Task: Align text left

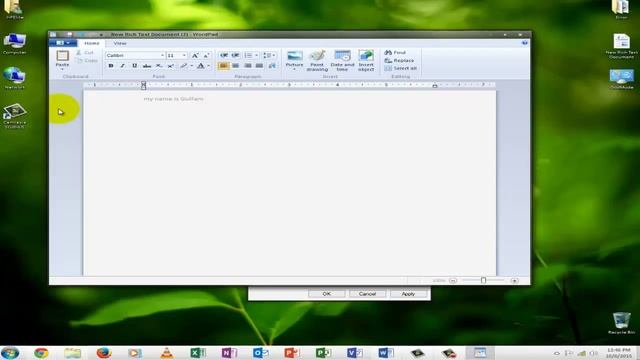Action: pyautogui.click(x=223, y=66)
